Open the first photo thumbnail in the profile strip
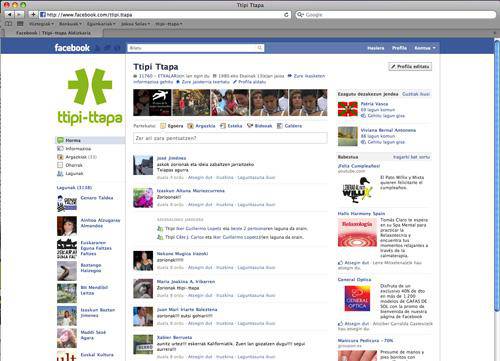Viewport: 500px width, 361px height. coord(152,102)
